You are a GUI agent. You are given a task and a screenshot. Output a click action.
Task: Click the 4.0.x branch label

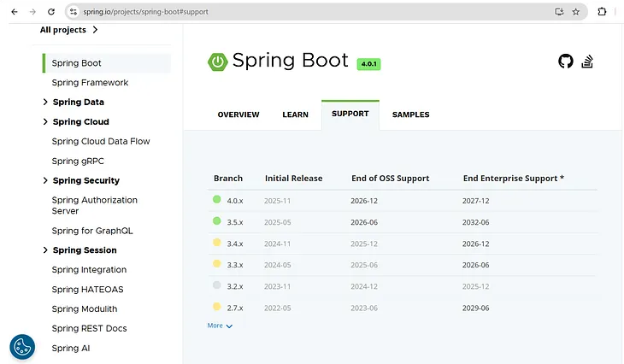pyautogui.click(x=235, y=201)
